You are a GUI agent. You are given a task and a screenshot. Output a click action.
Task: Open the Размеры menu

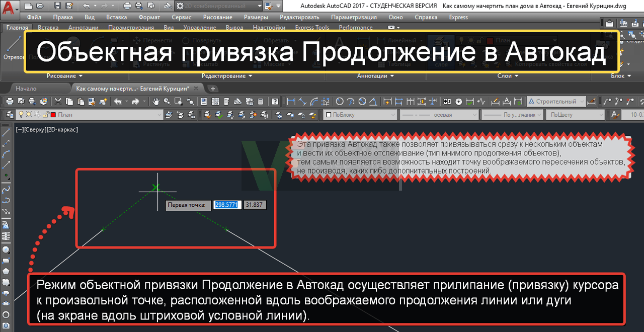click(x=256, y=17)
